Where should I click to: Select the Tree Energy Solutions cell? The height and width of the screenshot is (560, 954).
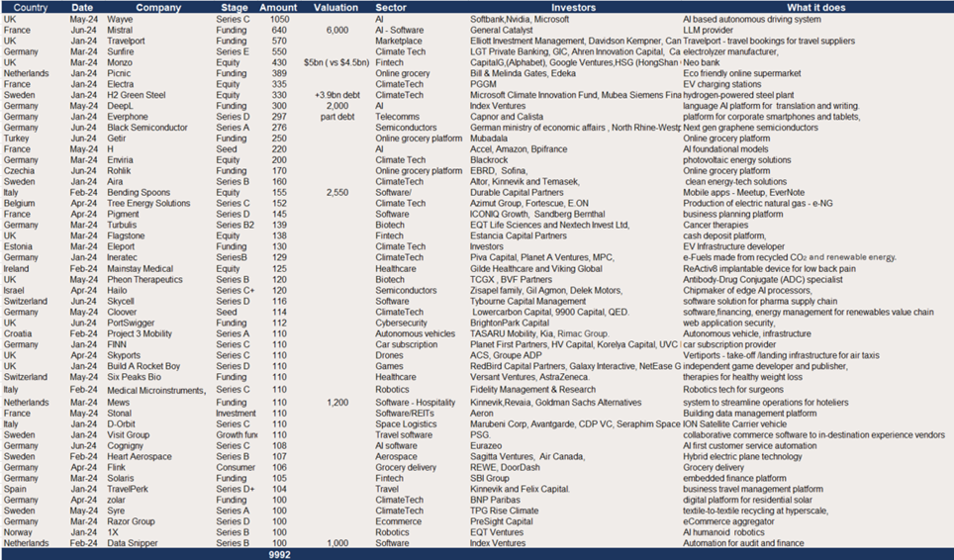(x=148, y=204)
